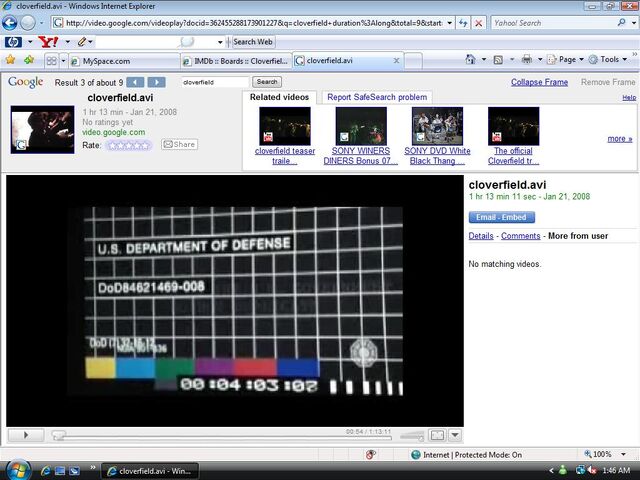640x480 pixels.
Task: Click the video progress seek bar
Action: pyautogui.click(x=221, y=438)
